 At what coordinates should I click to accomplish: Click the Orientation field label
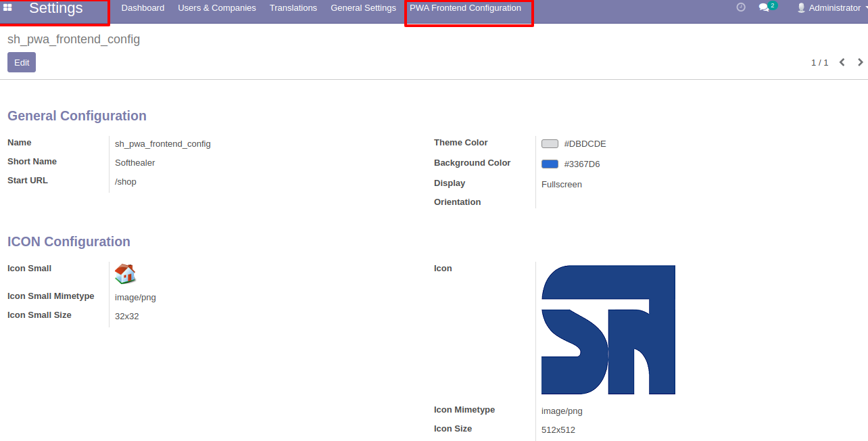458,202
